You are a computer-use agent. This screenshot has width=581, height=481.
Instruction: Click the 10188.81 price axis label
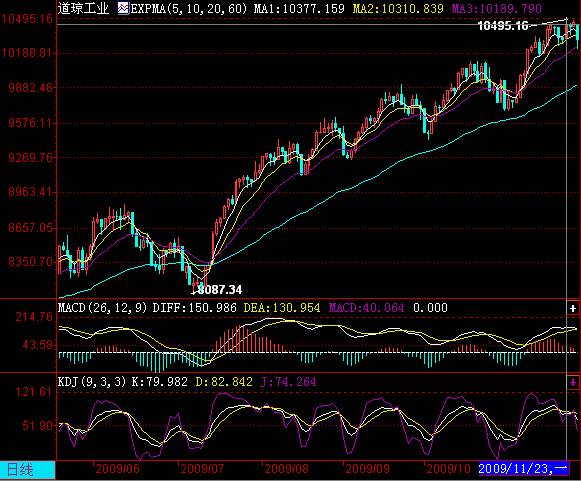click(27, 53)
